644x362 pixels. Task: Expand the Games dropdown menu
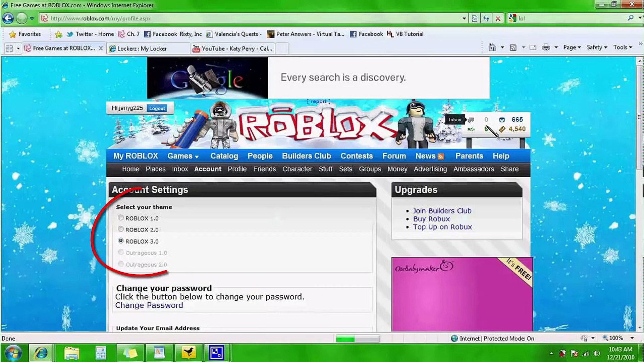(x=183, y=156)
